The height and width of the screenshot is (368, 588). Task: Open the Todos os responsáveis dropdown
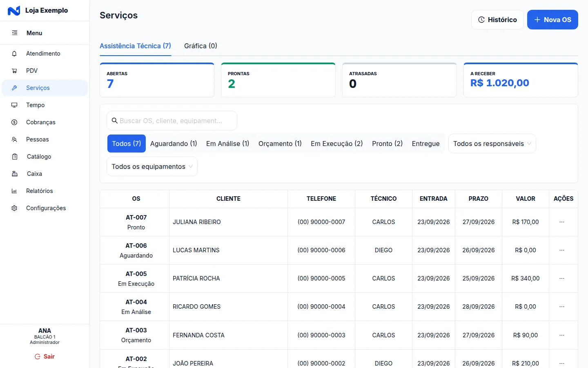point(492,144)
